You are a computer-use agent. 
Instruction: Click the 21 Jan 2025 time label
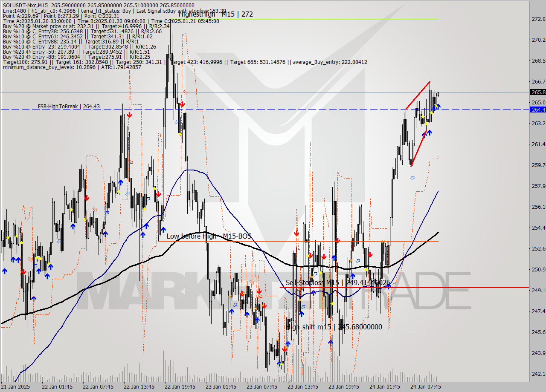pyautogui.click(x=16, y=386)
